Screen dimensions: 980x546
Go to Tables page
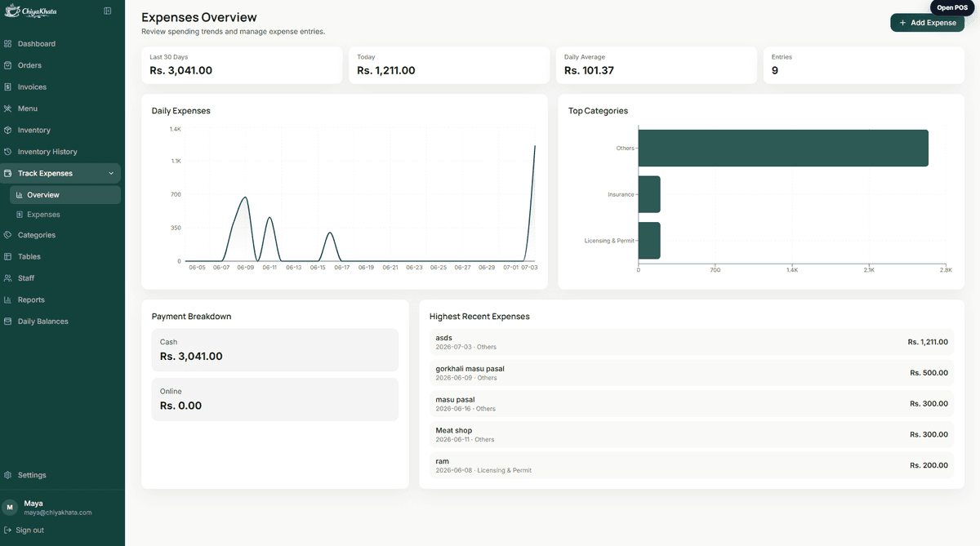pyautogui.click(x=29, y=256)
